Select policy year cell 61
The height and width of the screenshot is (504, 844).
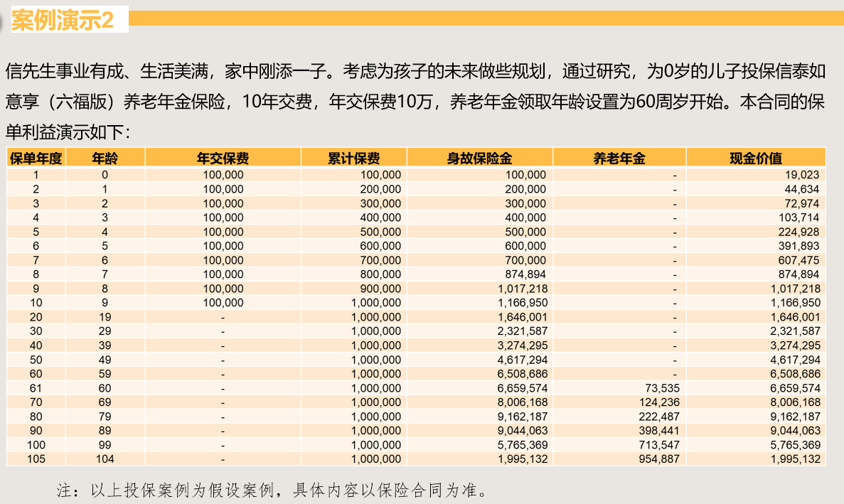pos(36,388)
